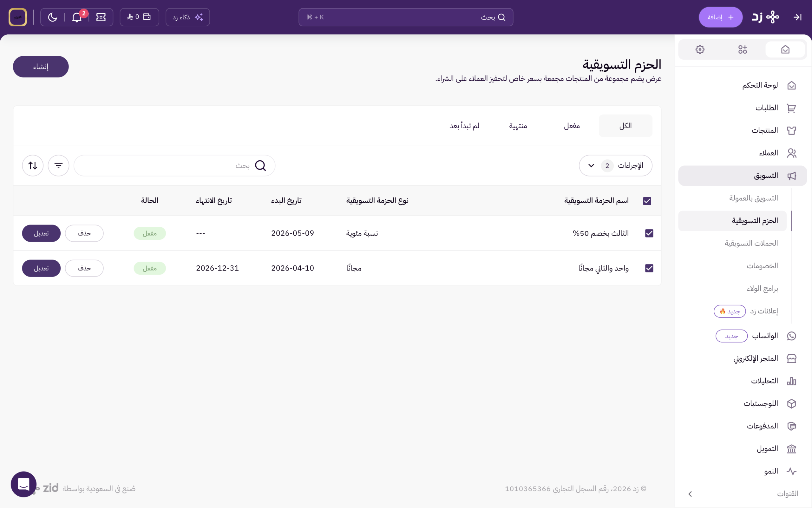Viewport: 812px width, 508px height.
Task: Edit the الثالث بخصم 50% bundle
Action: click(41, 233)
